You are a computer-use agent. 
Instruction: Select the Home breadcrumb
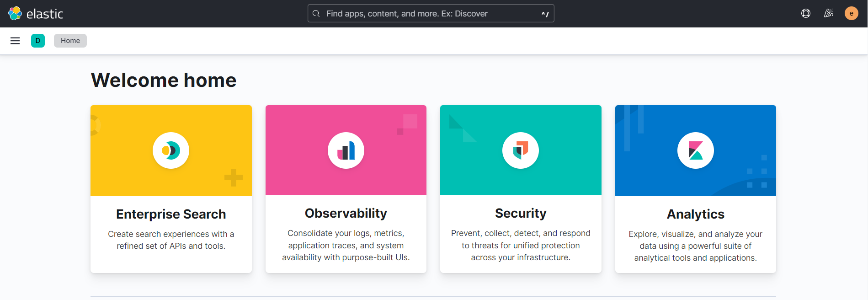[70, 41]
